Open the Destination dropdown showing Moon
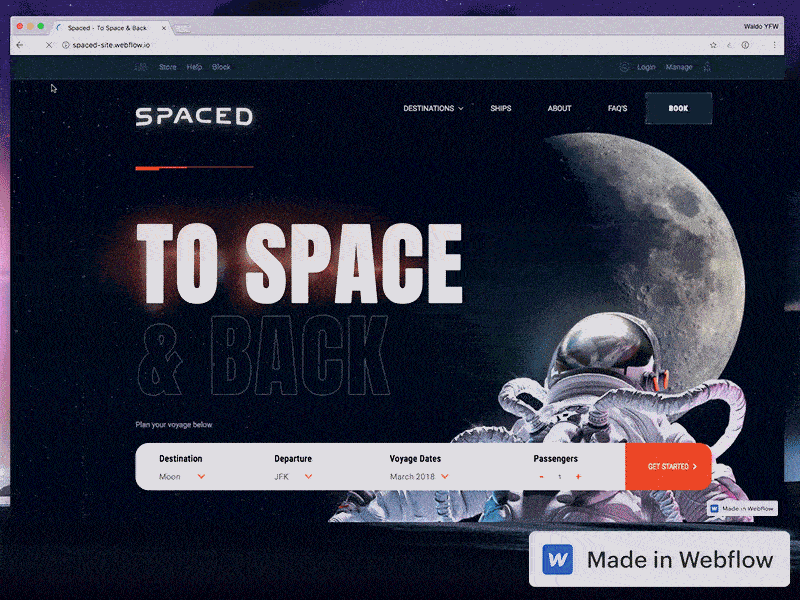Viewport: 800px width, 600px height. pos(183,477)
